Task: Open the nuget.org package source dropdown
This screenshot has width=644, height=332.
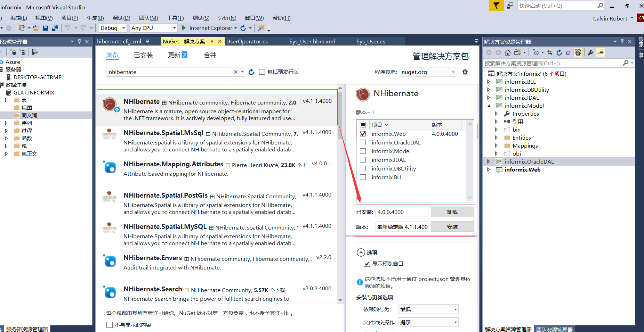Action: (428, 72)
